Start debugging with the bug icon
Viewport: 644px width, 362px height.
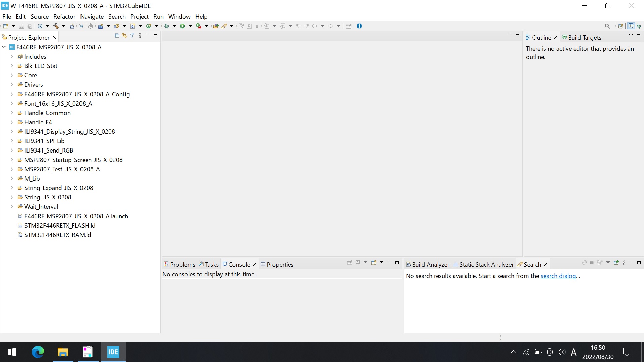(166, 26)
